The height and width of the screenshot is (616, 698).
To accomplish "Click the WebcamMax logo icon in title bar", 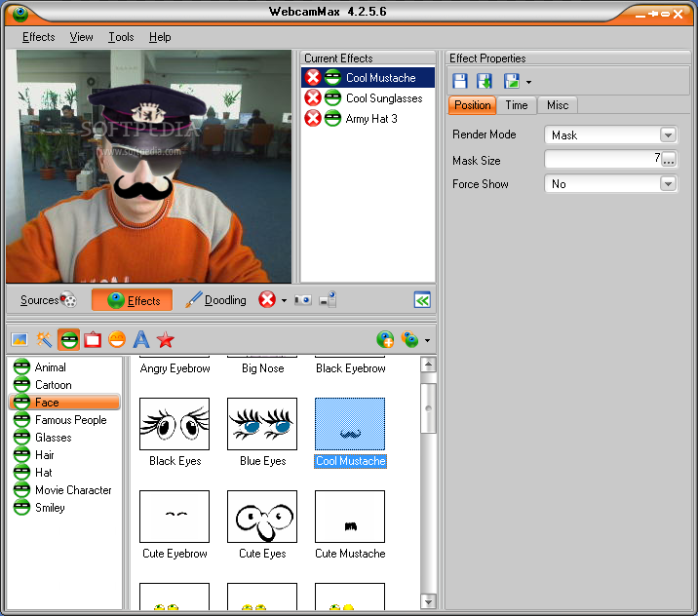I will click(x=20, y=14).
